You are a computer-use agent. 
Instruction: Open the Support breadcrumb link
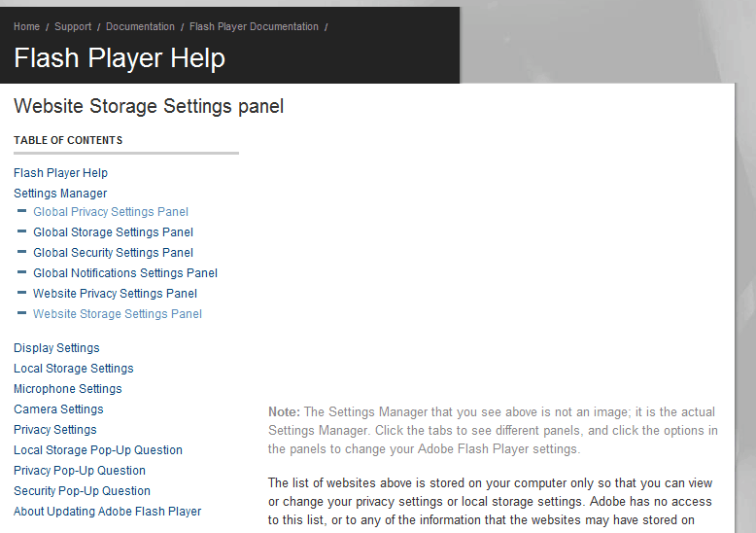tap(73, 26)
